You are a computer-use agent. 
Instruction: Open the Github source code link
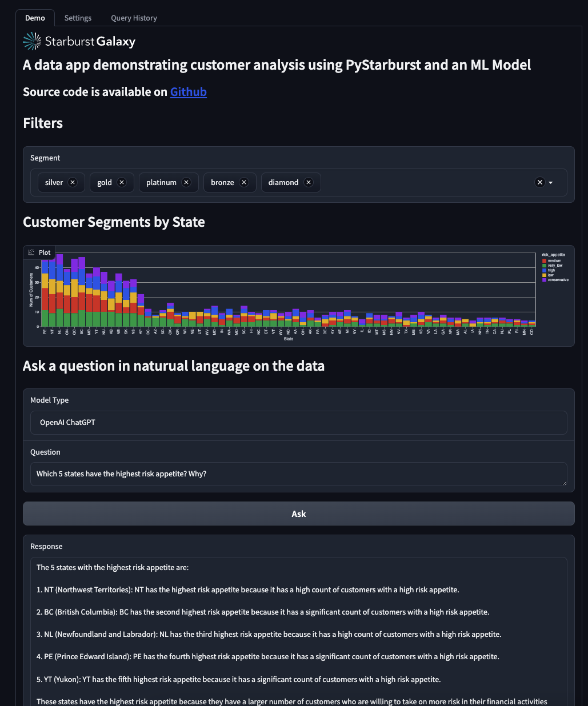click(188, 92)
